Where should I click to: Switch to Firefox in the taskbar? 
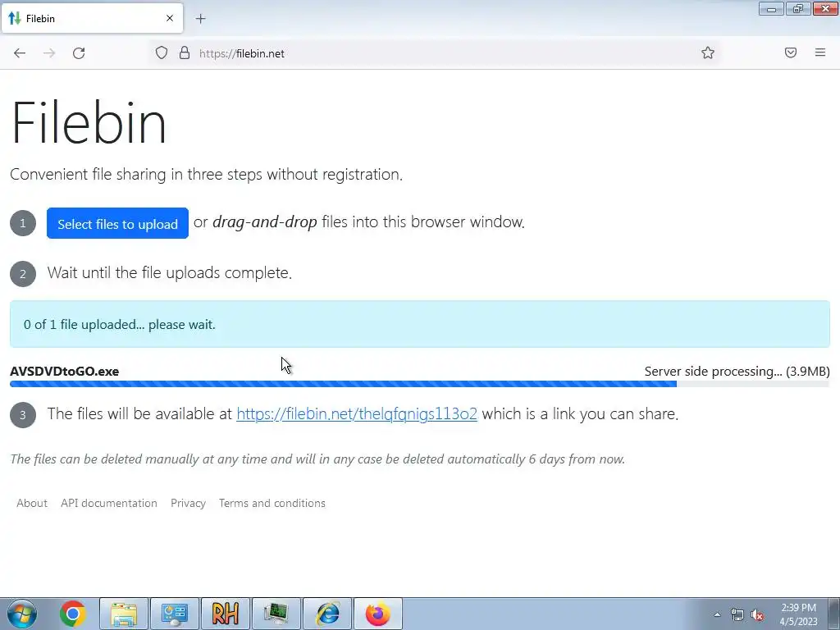point(377,614)
